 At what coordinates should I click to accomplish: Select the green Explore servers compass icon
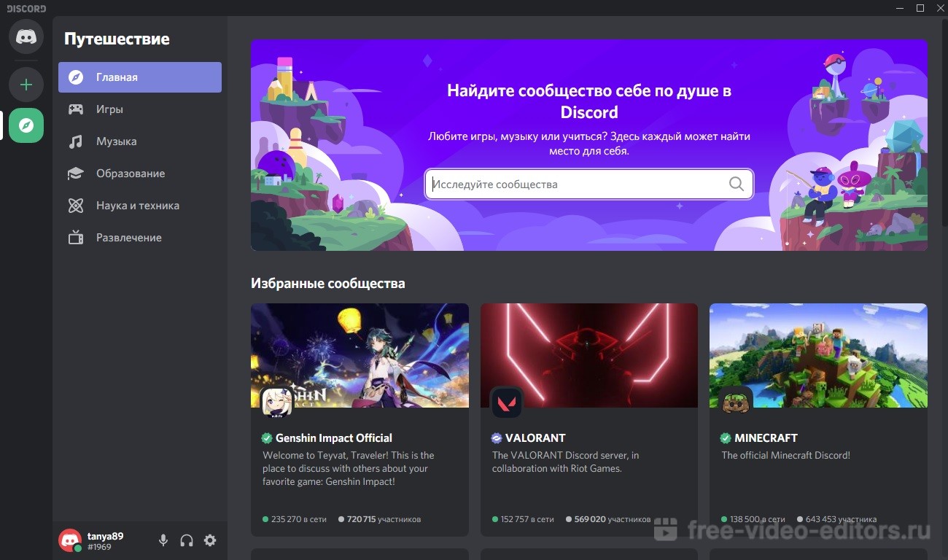(26, 125)
